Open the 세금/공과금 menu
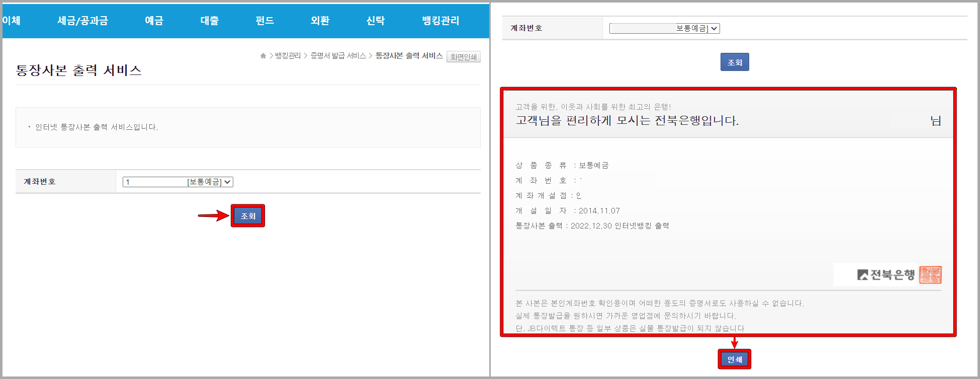Screen dimensions: 980x379 [82, 21]
